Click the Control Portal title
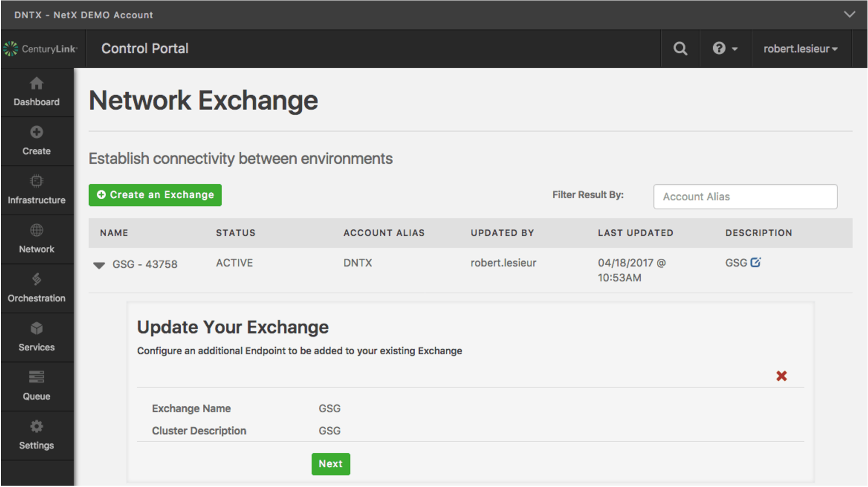This screenshot has height=487, width=868. tap(145, 49)
